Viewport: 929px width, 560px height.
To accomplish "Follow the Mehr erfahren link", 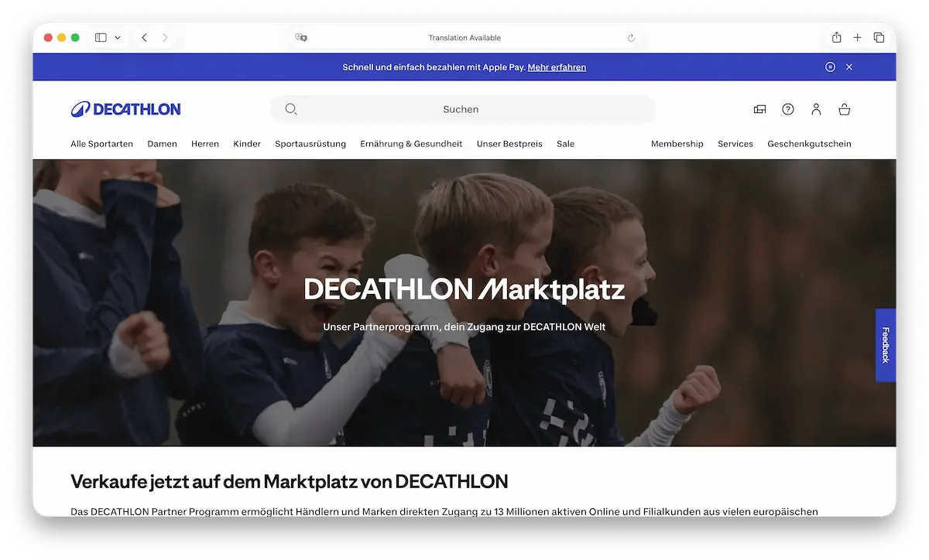I will (x=557, y=67).
